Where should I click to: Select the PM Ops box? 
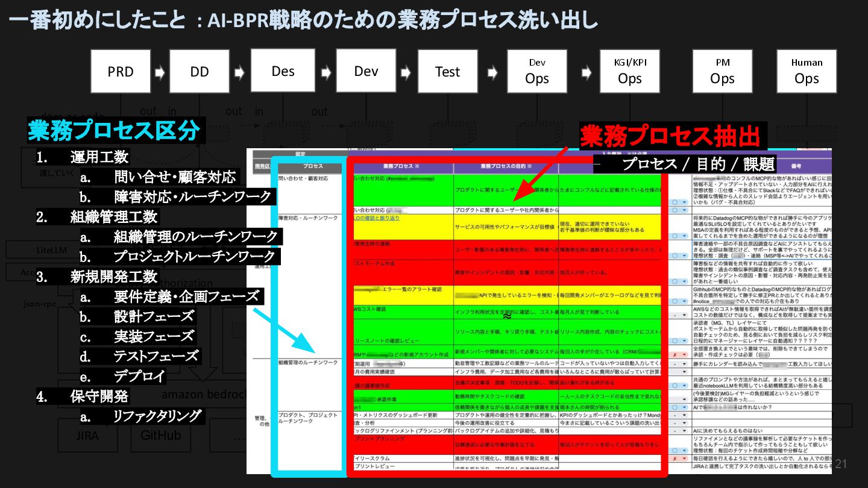[722, 71]
